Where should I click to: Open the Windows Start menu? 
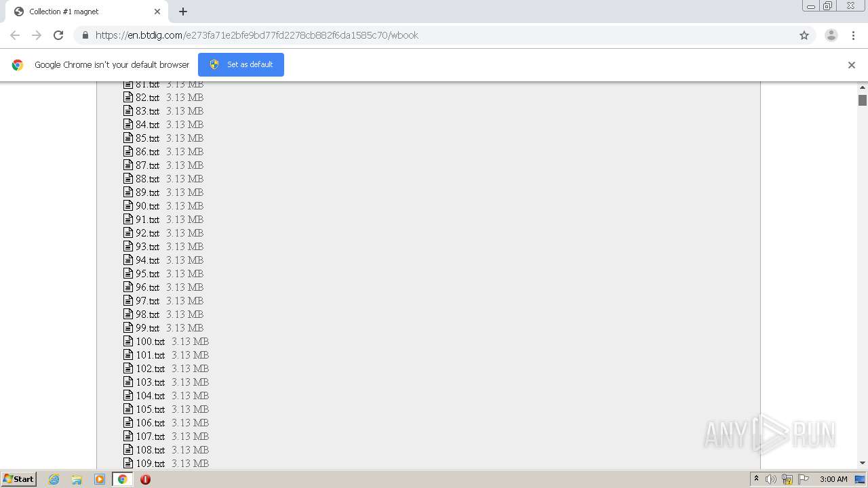pyautogui.click(x=19, y=479)
